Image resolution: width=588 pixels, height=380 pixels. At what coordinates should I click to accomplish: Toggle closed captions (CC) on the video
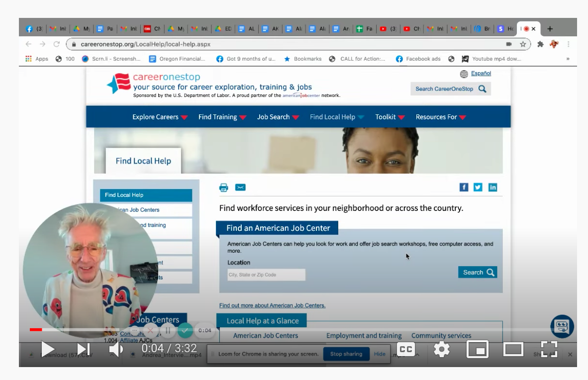click(x=406, y=349)
